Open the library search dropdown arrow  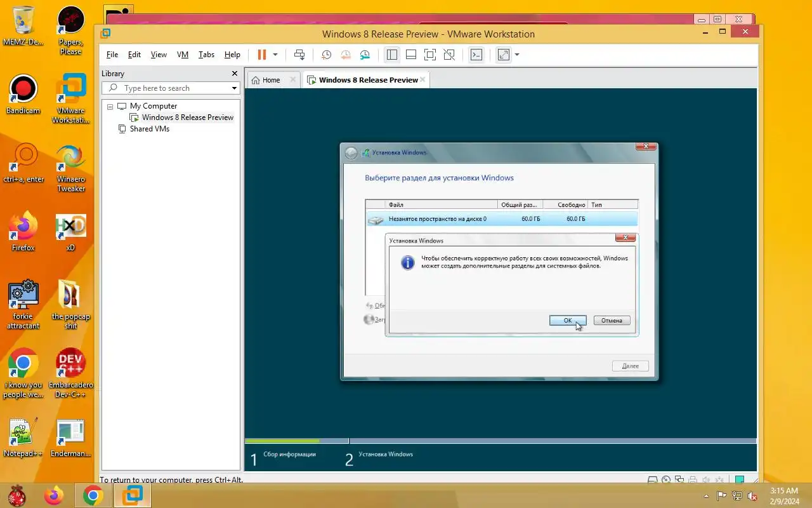point(234,88)
